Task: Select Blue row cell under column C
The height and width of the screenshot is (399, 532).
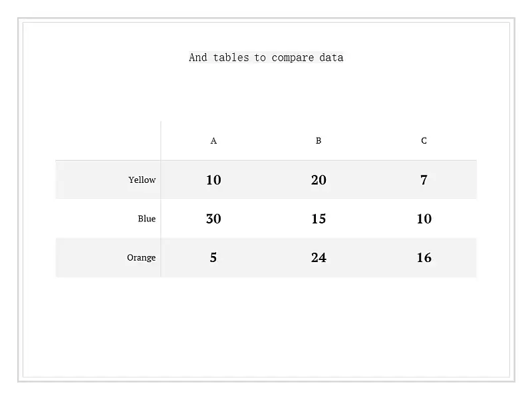Action: [x=424, y=219]
